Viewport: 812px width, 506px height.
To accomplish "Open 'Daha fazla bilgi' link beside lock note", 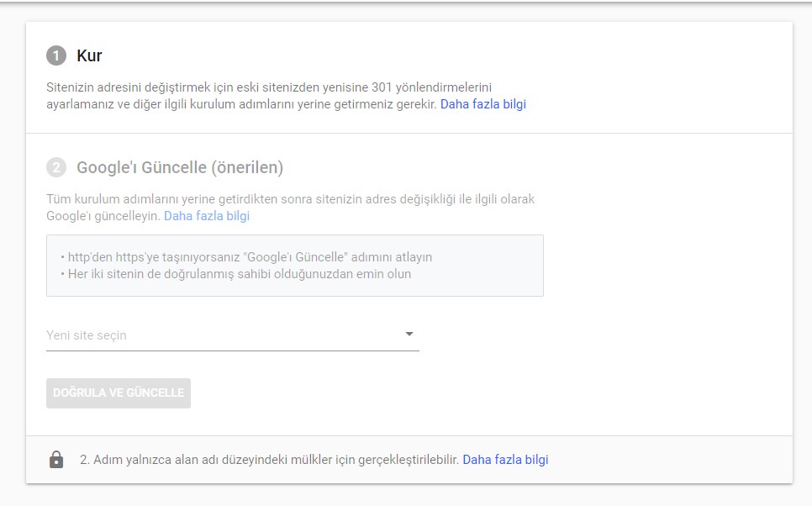I will tap(505, 460).
